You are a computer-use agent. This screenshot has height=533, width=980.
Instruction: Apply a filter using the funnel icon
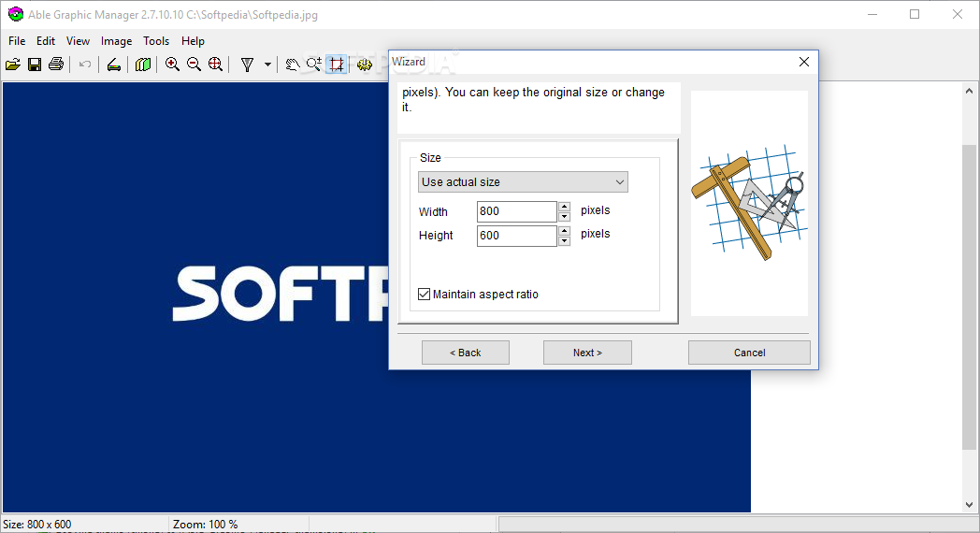click(x=248, y=65)
